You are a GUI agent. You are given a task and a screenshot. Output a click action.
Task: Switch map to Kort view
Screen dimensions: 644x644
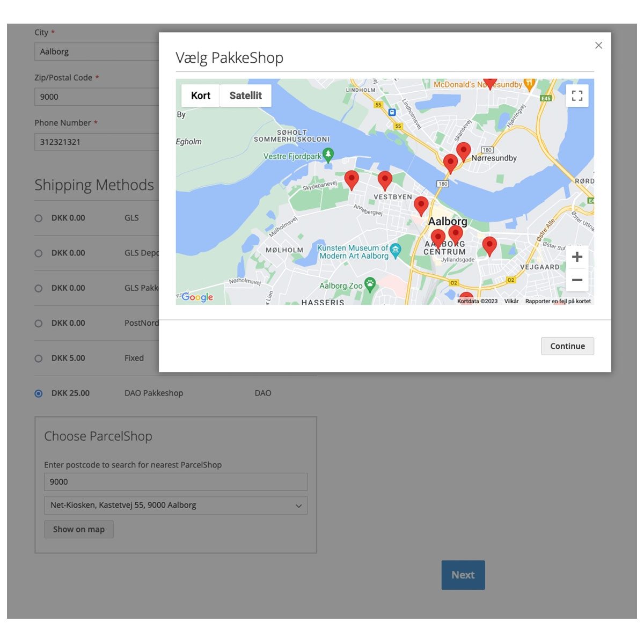(x=201, y=96)
